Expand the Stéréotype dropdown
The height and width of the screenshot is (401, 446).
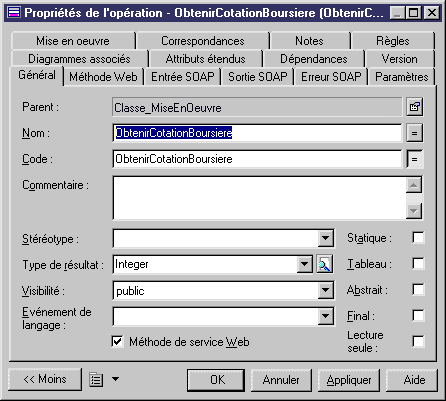point(325,238)
